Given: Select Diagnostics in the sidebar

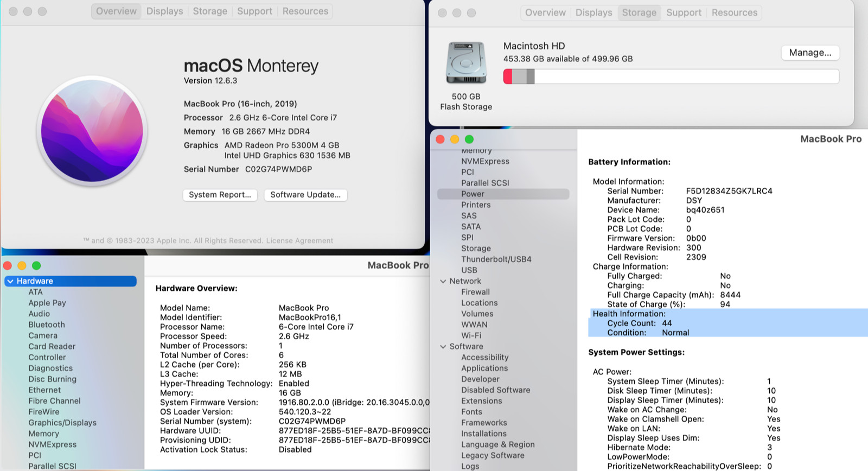Looking at the screenshot, I should tap(50, 368).
